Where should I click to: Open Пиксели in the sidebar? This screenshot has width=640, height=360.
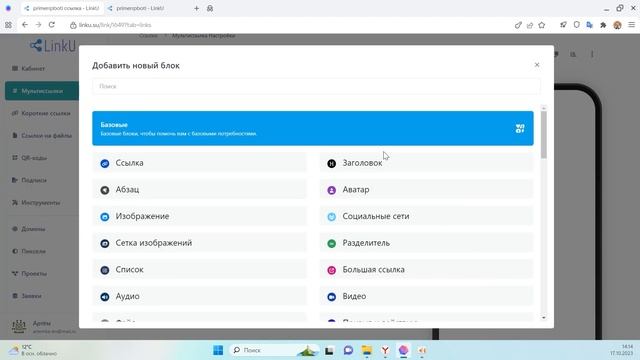[x=29, y=251]
